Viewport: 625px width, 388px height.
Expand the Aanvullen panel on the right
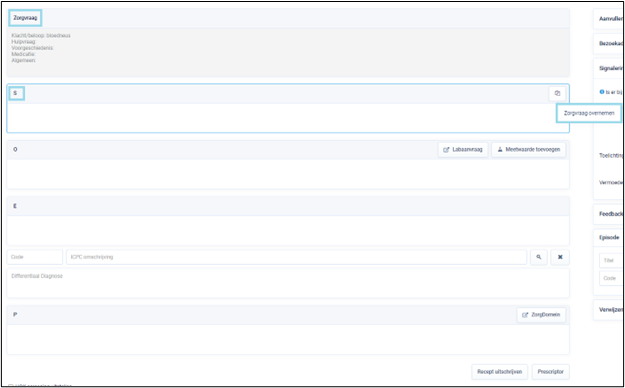pos(609,19)
